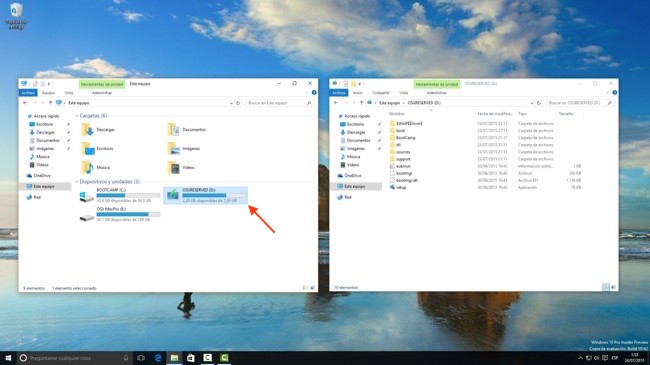Open address history dropdown in OSXRESERVED window
The height and width of the screenshot is (365, 650).
[x=531, y=102]
